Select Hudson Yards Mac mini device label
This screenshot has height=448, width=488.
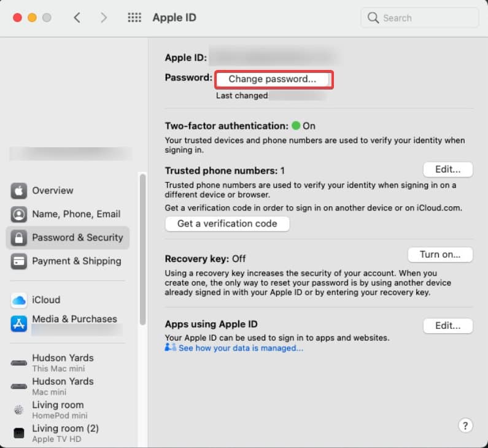[x=63, y=387]
